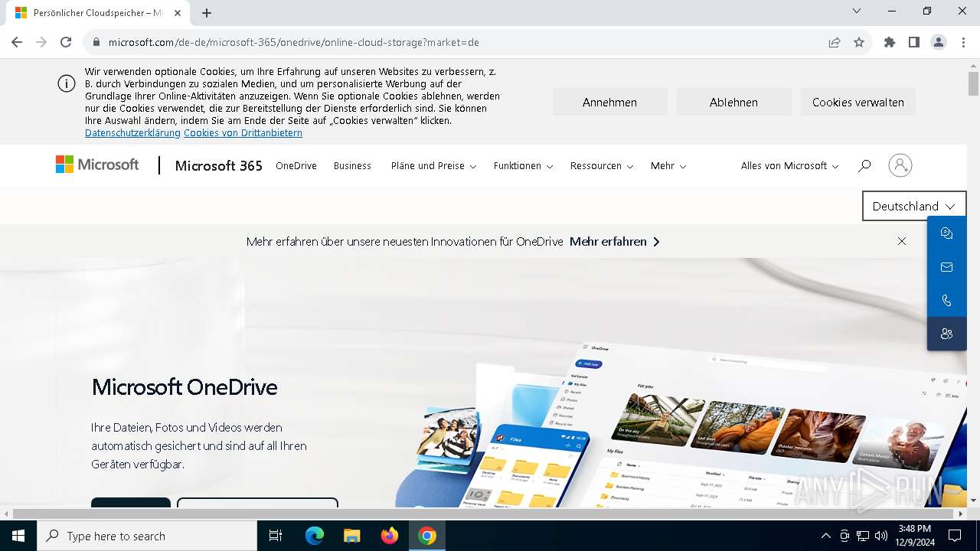980x551 pixels.
Task: Open the site search magnifier icon
Action: (x=864, y=165)
